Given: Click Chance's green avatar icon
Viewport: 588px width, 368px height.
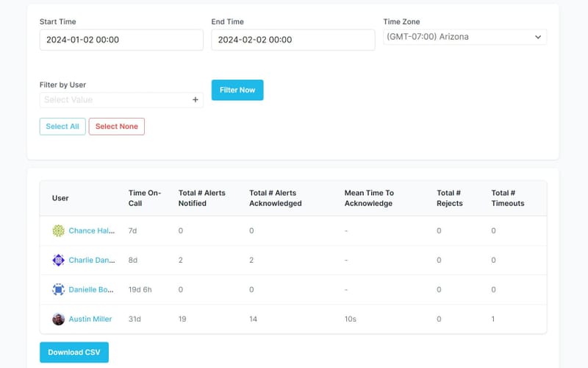Looking at the screenshot, I should (x=59, y=230).
